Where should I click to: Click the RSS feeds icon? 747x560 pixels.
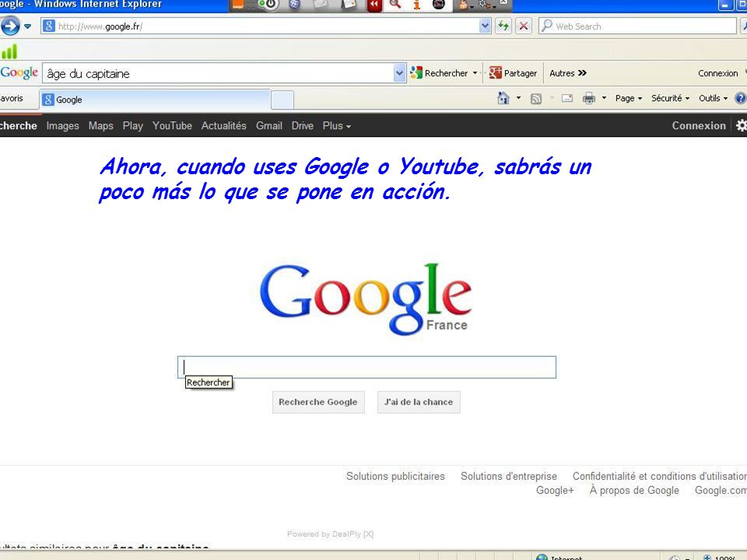coord(536,99)
